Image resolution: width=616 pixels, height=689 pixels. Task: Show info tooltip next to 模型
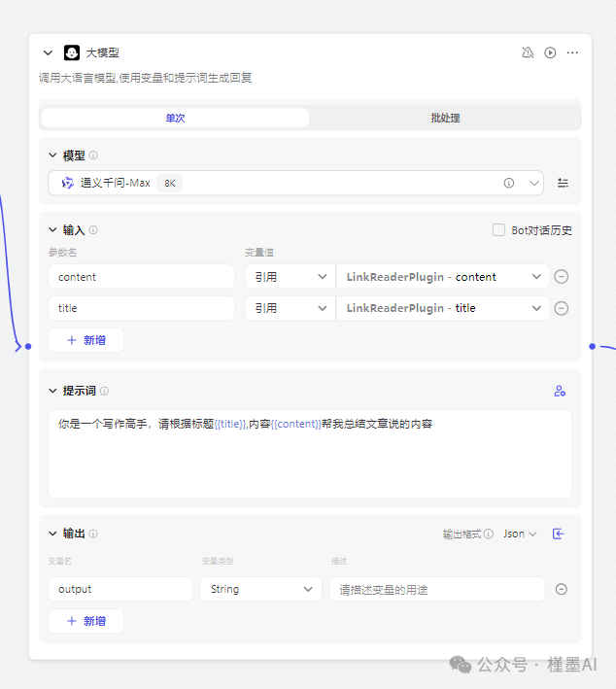click(x=93, y=155)
